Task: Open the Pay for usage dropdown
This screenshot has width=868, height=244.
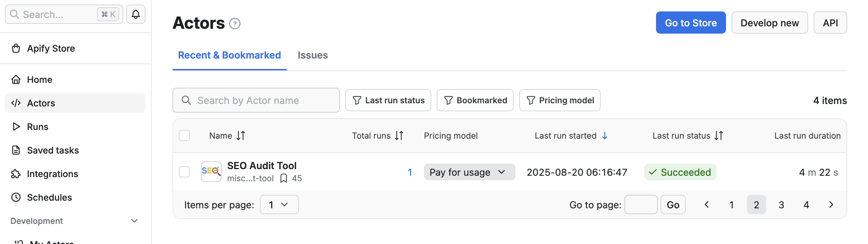Action: coord(469,172)
